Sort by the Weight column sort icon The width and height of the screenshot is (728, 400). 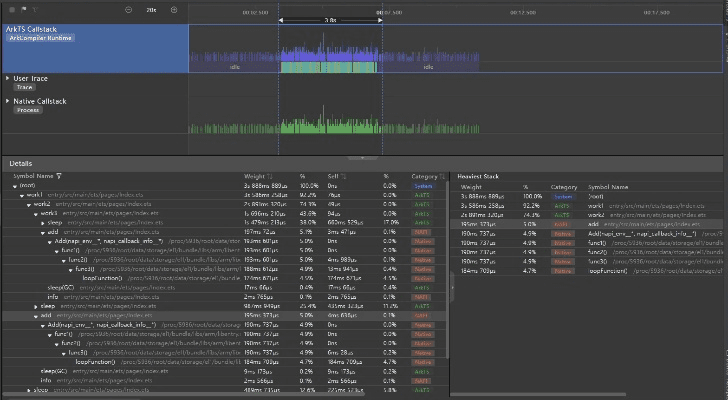coord(271,175)
